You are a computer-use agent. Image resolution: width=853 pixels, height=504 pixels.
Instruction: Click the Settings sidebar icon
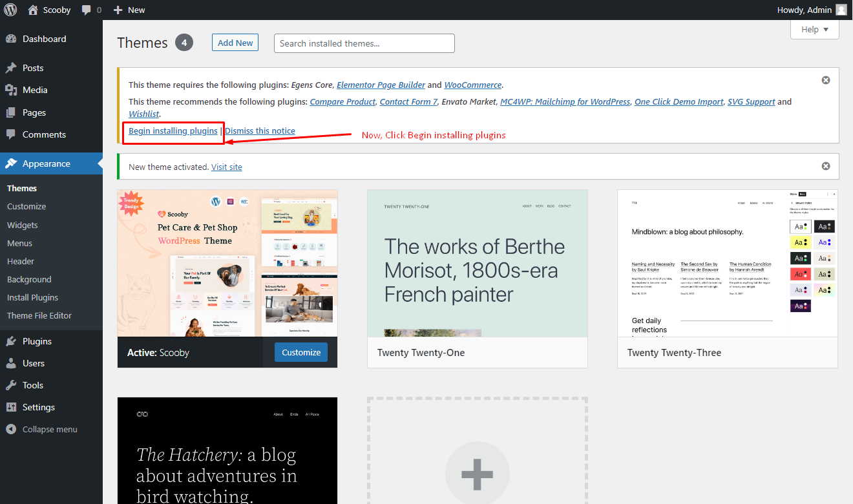(x=11, y=407)
